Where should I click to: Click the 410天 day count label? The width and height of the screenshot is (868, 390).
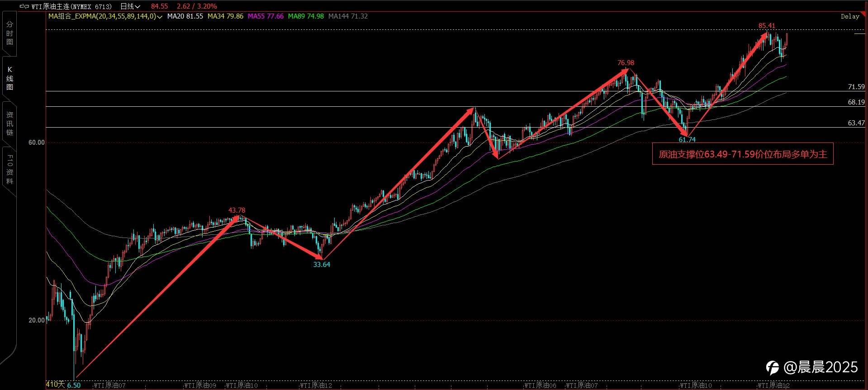click(x=55, y=385)
